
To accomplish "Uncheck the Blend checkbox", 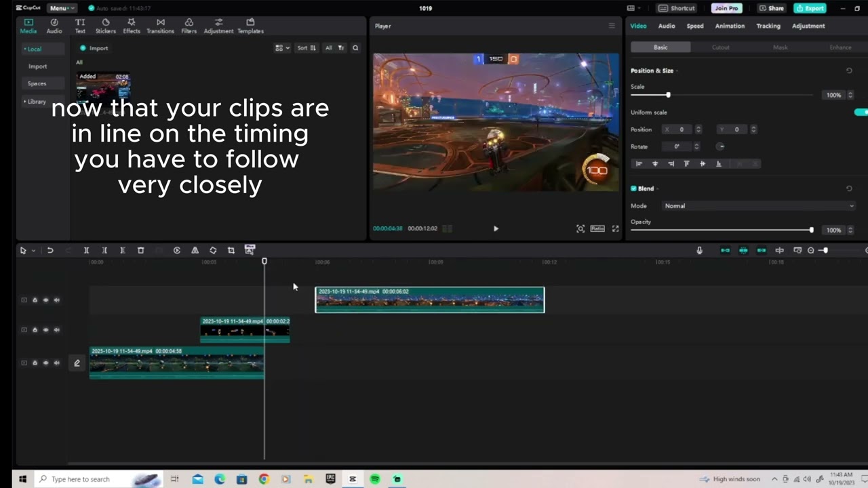I will click(x=634, y=188).
